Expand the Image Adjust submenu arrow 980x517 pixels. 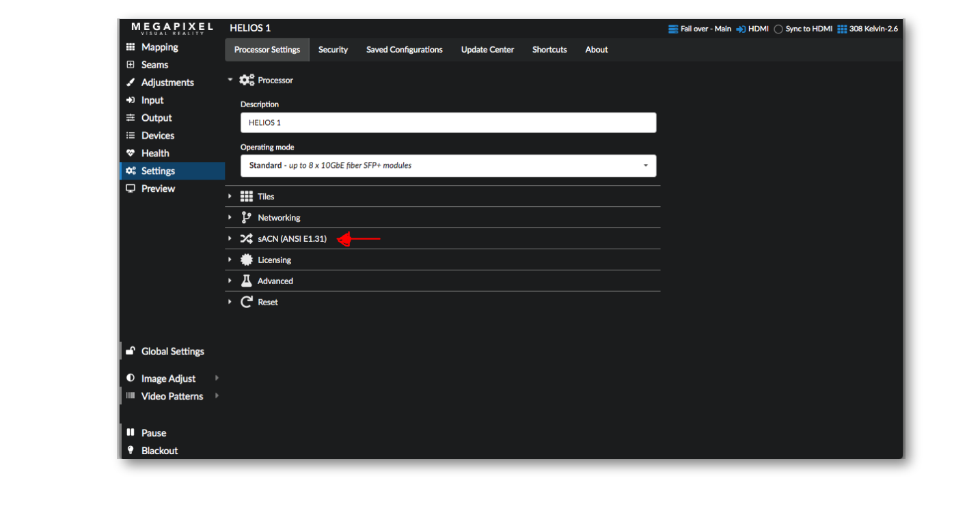coord(217,378)
